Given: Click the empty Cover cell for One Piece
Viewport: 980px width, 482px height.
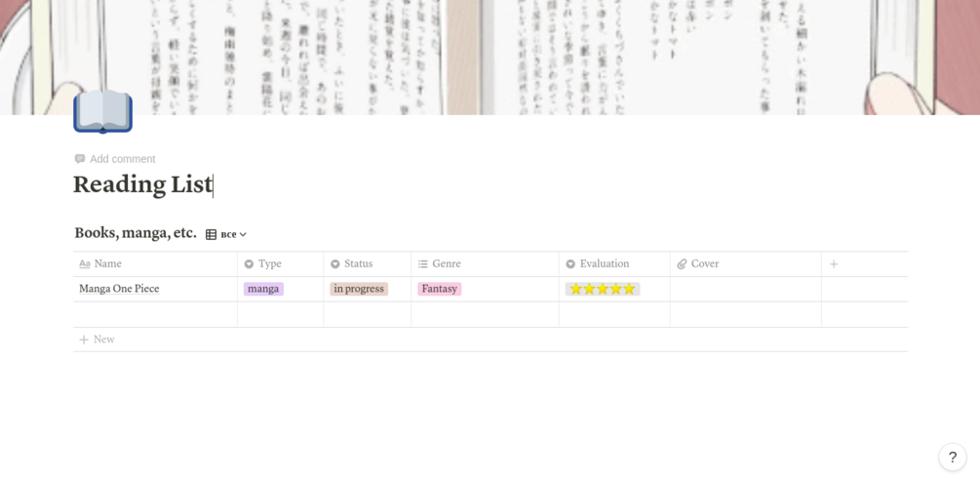Looking at the screenshot, I should point(746,289).
